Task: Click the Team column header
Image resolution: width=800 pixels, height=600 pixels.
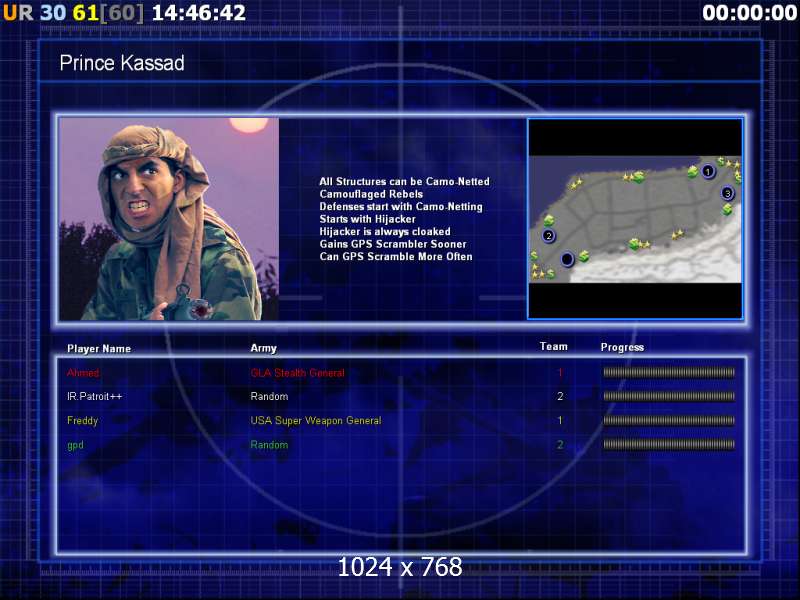Action: 554,346
